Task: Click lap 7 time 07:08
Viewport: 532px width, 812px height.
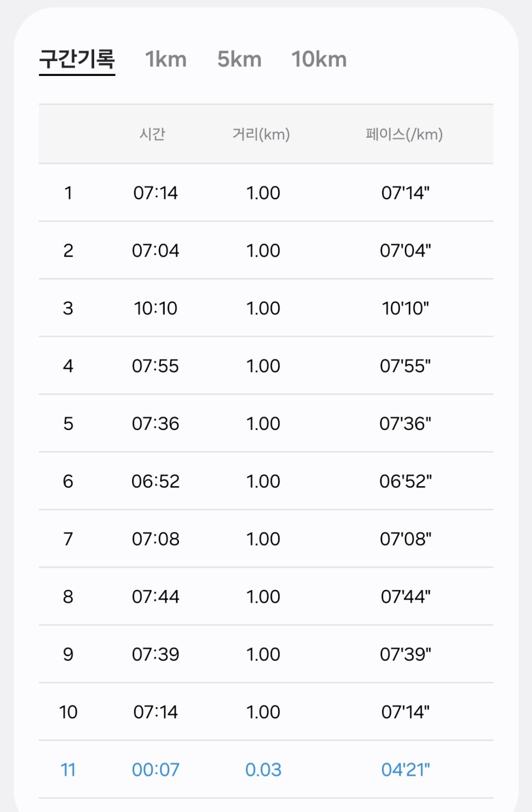Action: point(155,539)
